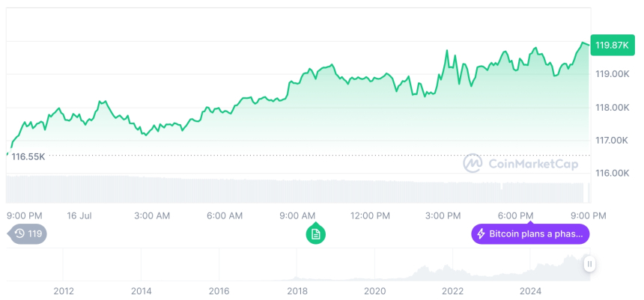Click the 116.55K opening price label
The height and width of the screenshot is (300, 644).
pos(28,156)
